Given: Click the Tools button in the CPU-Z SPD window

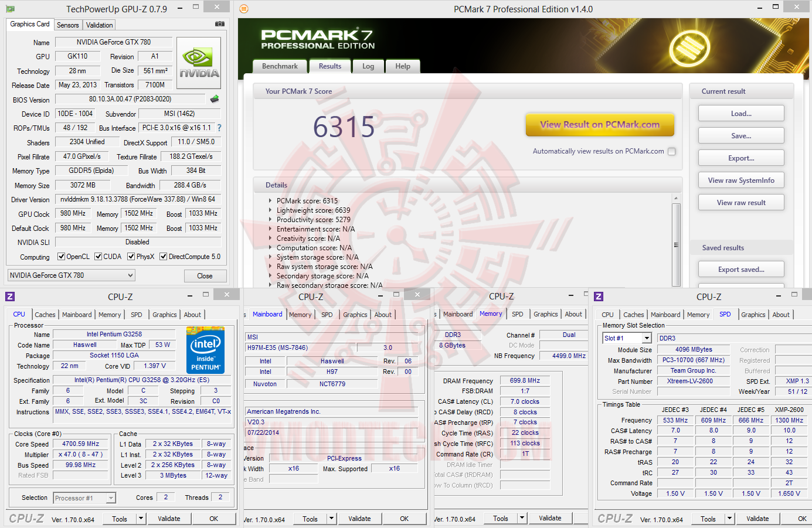Looking at the screenshot, I should coord(708,519).
